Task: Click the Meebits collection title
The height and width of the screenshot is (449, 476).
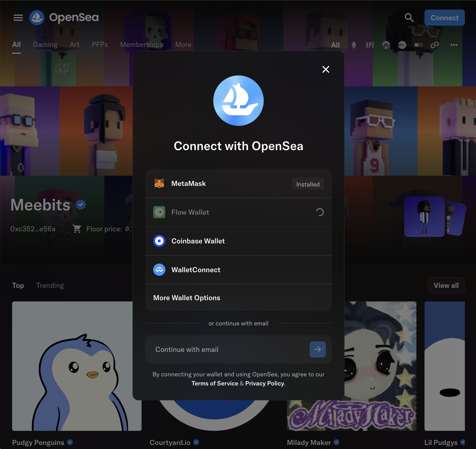Action: point(40,205)
